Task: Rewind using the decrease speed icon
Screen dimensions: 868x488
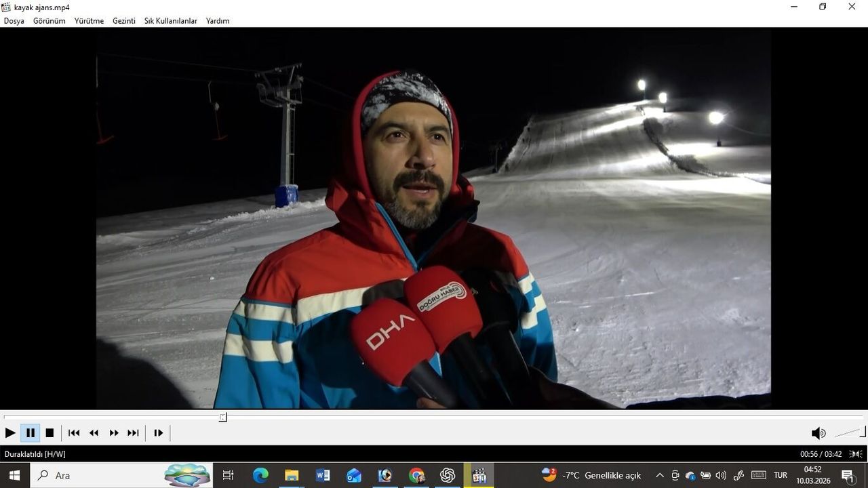Action: click(x=94, y=433)
